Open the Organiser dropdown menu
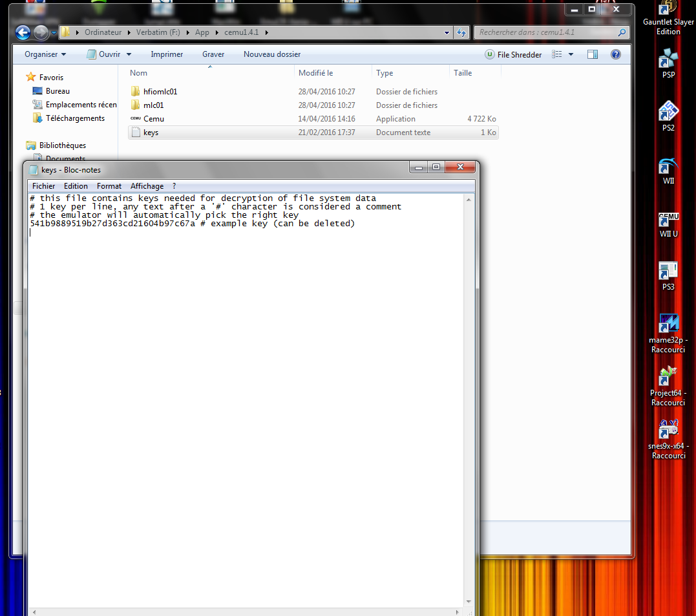Image resolution: width=696 pixels, height=616 pixels. 45,54
